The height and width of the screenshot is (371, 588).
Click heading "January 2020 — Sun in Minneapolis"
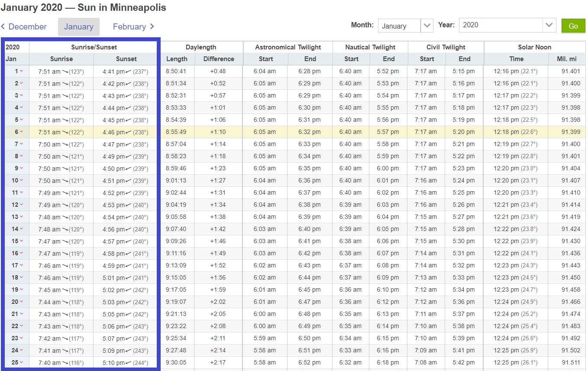83,7
